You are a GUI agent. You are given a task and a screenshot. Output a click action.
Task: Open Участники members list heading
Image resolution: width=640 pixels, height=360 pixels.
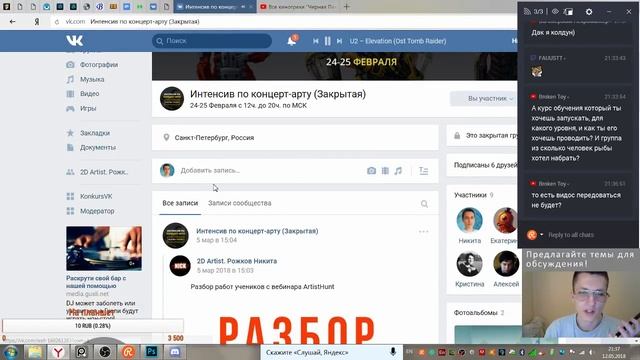[x=471, y=195]
